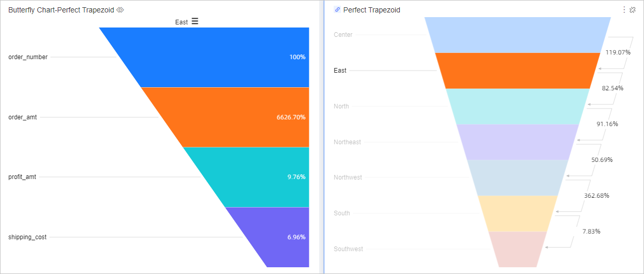644x274 pixels.
Task: Open the hamburger menu next to East
Action: [x=195, y=21]
